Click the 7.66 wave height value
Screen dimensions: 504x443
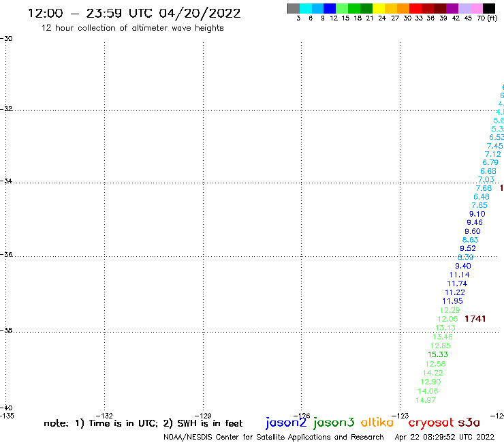(484, 188)
